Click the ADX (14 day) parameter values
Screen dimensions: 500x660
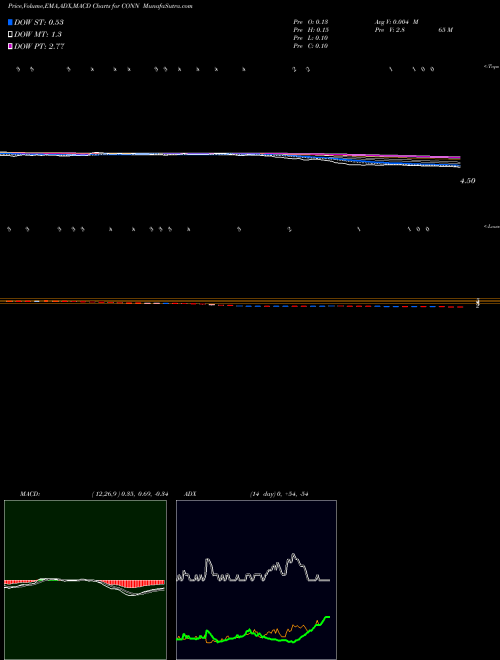pyautogui.click(x=279, y=494)
